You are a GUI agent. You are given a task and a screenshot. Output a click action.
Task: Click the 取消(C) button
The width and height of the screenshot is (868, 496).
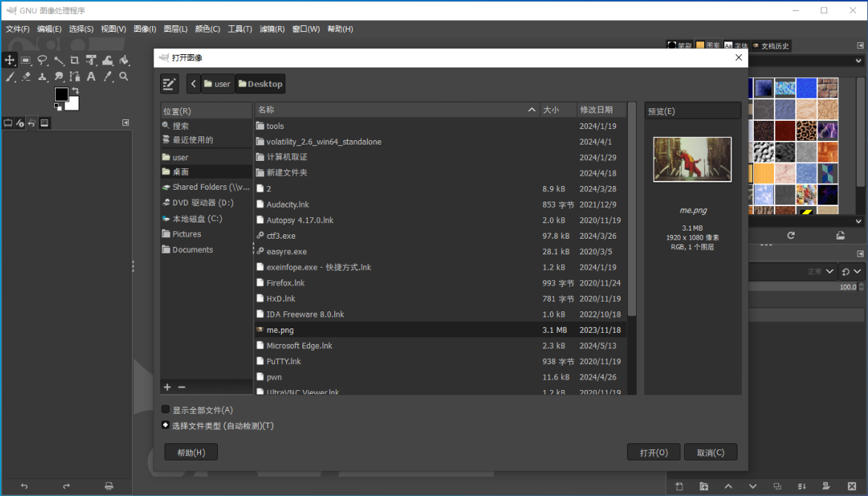pyautogui.click(x=711, y=452)
